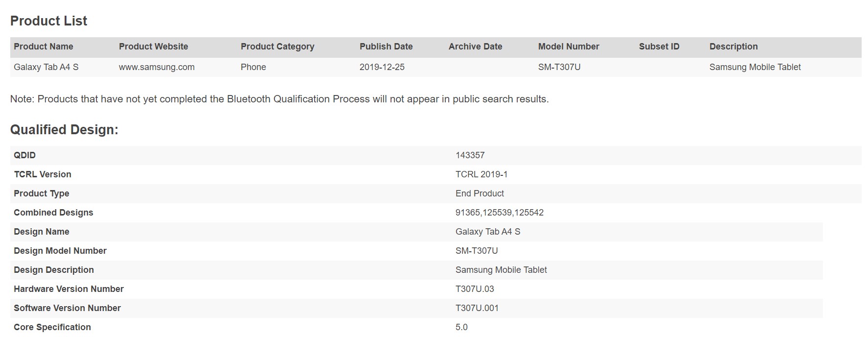Click the Archive Date column header

click(x=475, y=47)
